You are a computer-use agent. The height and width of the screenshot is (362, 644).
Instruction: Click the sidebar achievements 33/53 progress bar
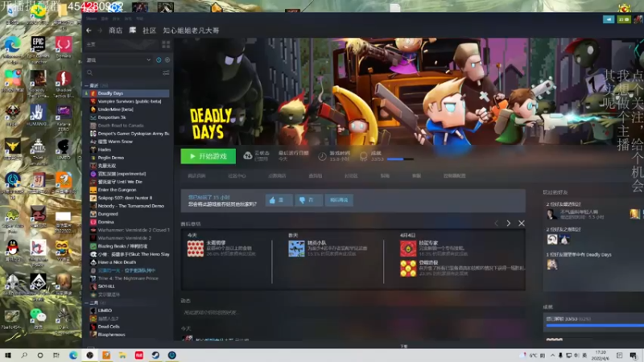[x=594, y=326]
